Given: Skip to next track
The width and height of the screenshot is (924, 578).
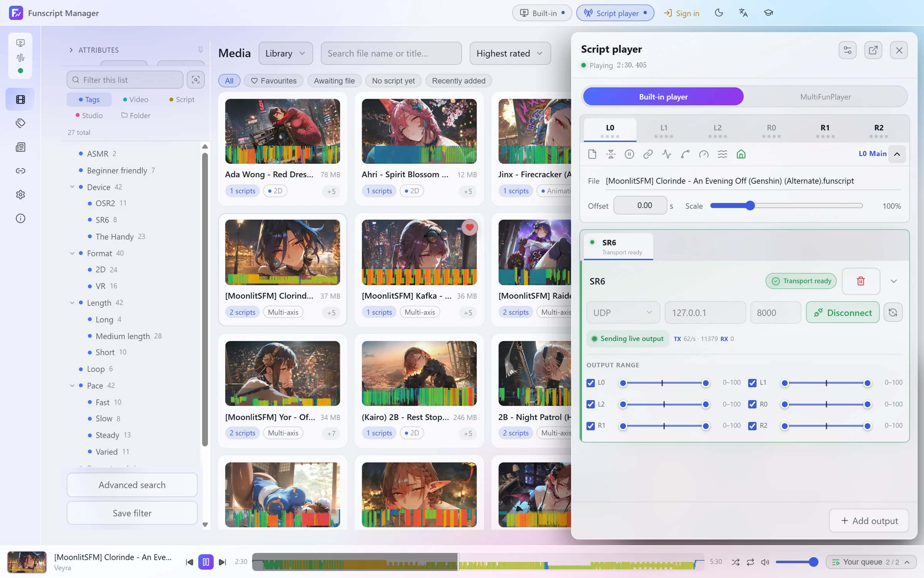Looking at the screenshot, I should click(223, 562).
